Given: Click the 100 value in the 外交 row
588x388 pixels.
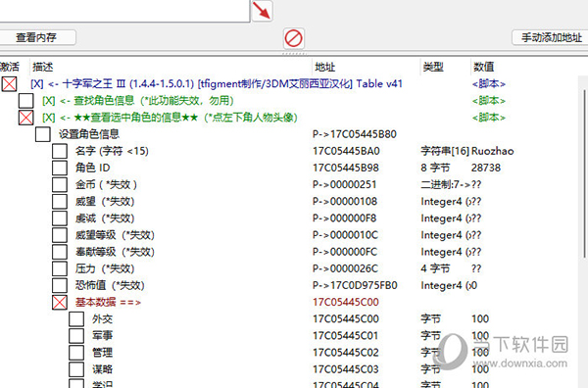Looking at the screenshot, I should 480,319.
